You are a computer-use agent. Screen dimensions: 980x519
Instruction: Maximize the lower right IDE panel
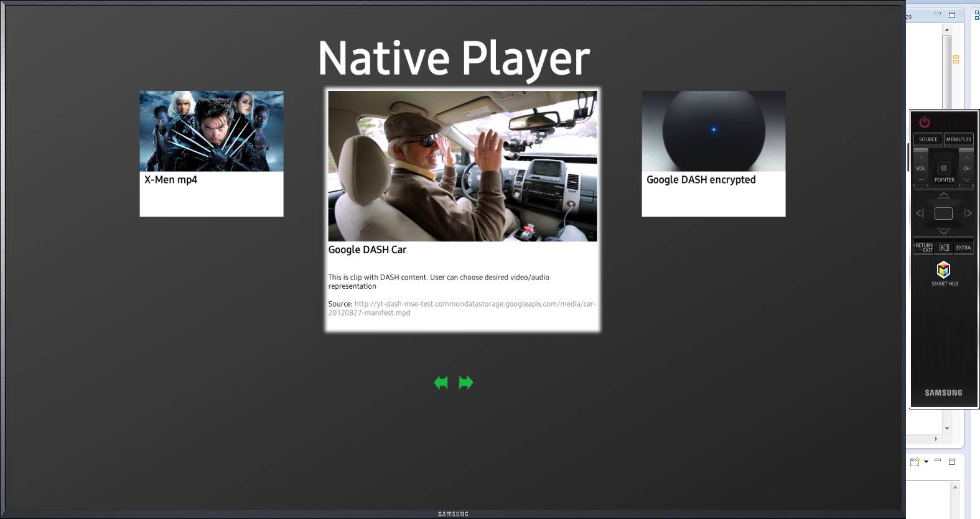click(952, 462)
